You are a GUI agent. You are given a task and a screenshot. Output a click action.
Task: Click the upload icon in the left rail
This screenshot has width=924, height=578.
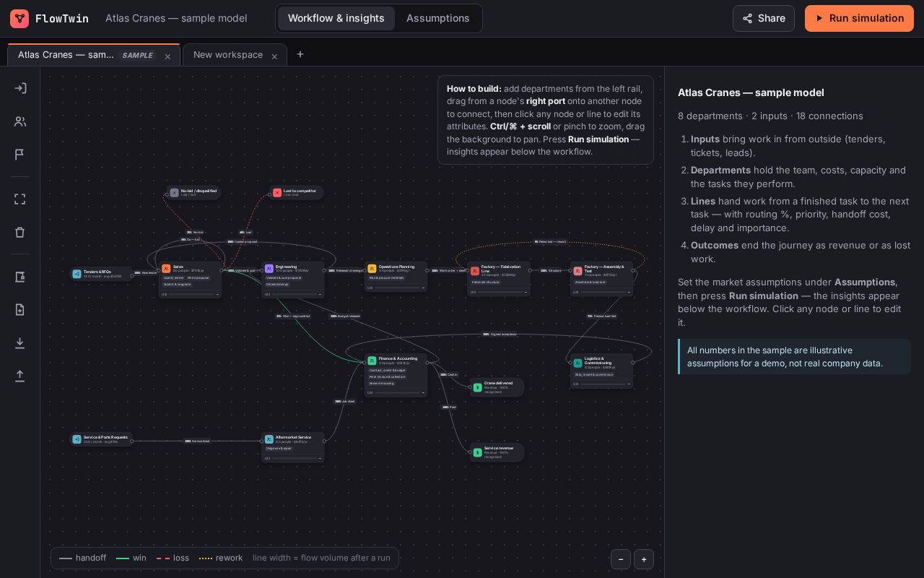coord(20,376)
